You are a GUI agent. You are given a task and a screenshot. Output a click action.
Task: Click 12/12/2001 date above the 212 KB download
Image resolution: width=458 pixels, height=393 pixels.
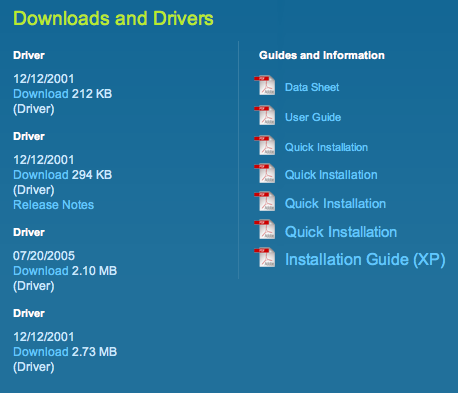[44, 79]
